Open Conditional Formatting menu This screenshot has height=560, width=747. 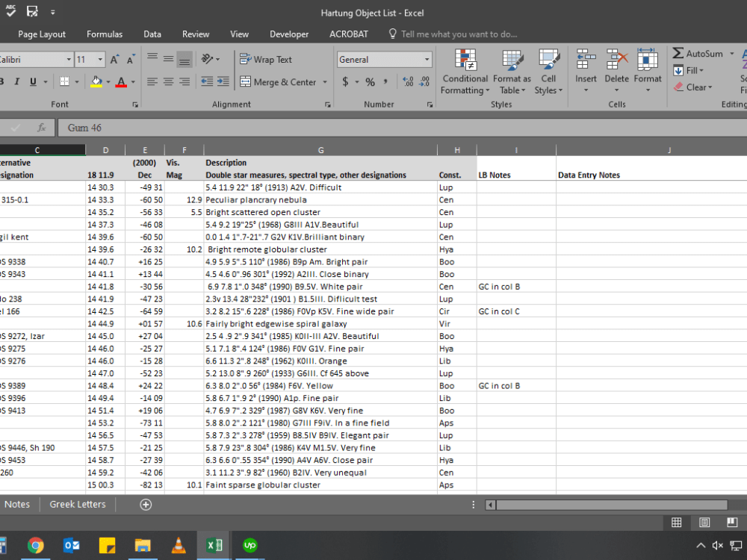coord(465,72)
